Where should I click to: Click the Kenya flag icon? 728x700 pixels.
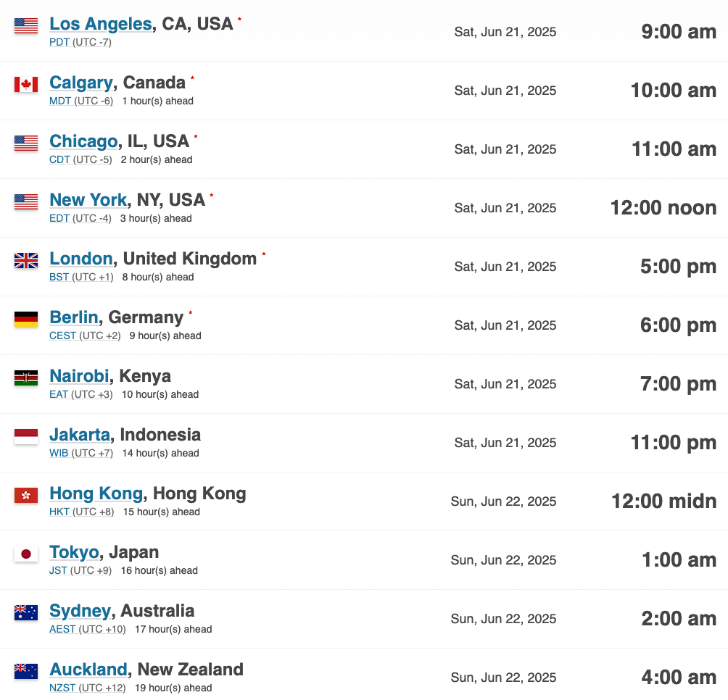[x=26, y=378]
